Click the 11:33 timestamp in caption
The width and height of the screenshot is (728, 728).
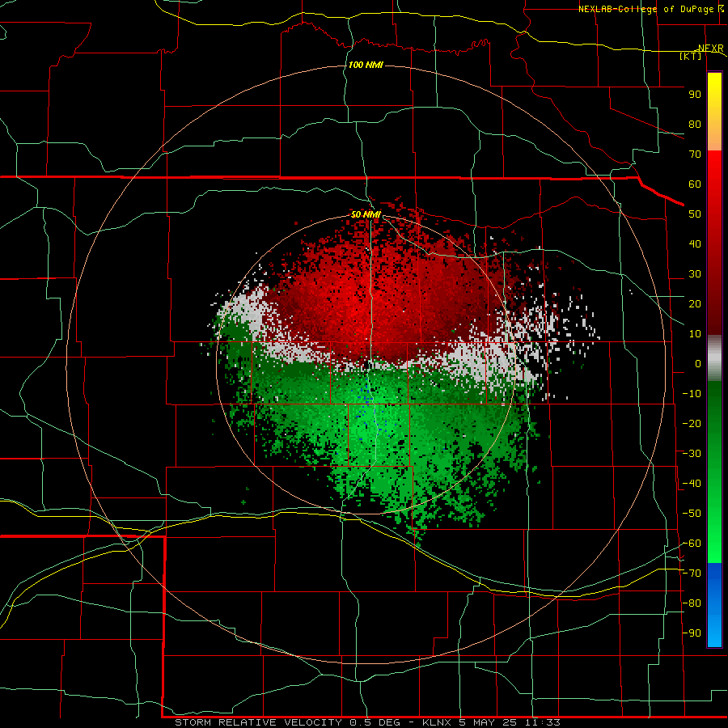click(x=542, y=722)
